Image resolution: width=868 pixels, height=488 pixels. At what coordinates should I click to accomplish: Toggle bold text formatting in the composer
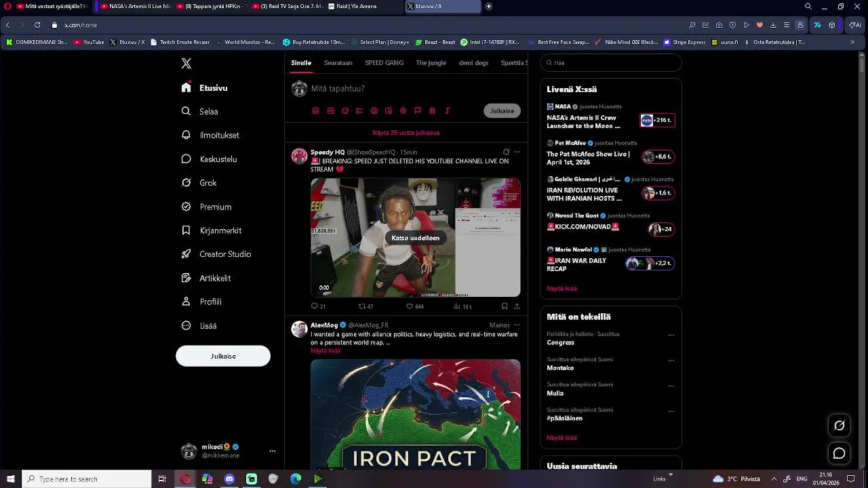tap(432, 110)
